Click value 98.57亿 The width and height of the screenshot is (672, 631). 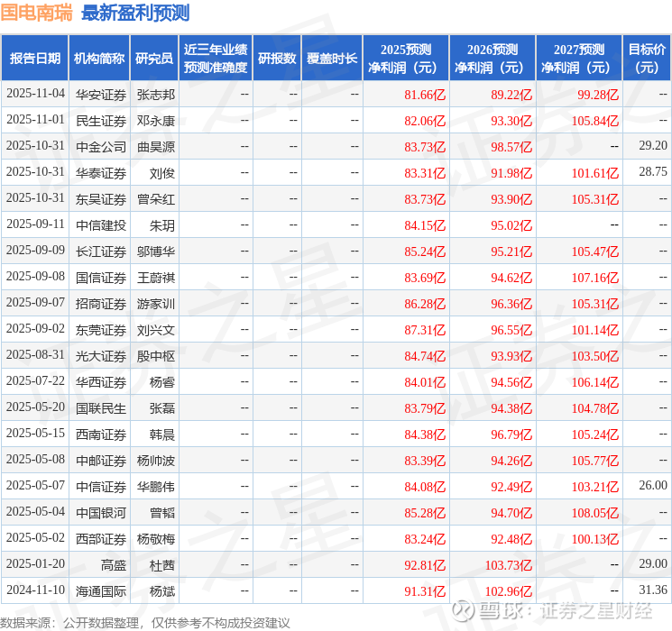coord(511,147)
